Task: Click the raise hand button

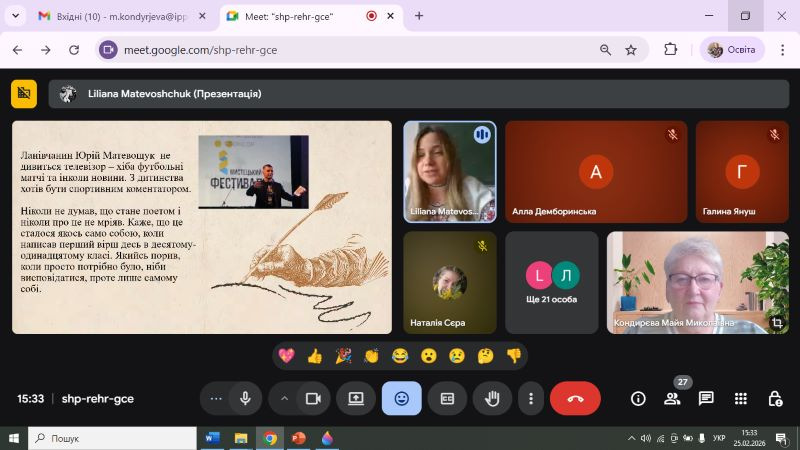Action: (492, 398)
